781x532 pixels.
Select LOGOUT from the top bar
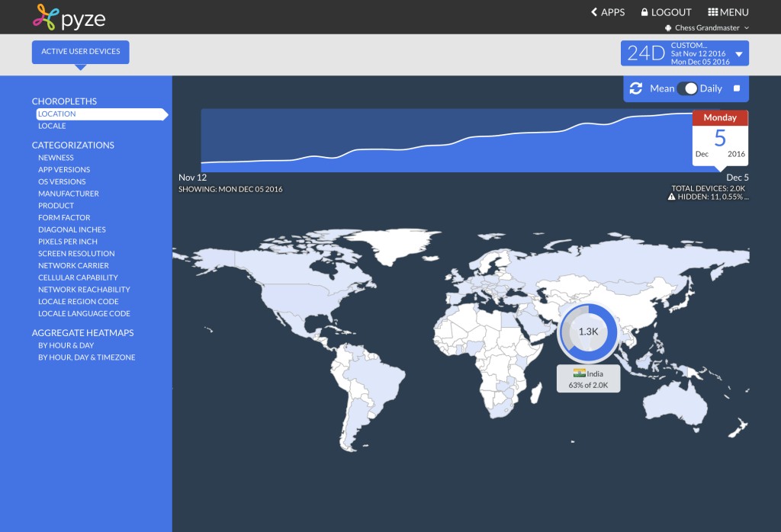672,11
